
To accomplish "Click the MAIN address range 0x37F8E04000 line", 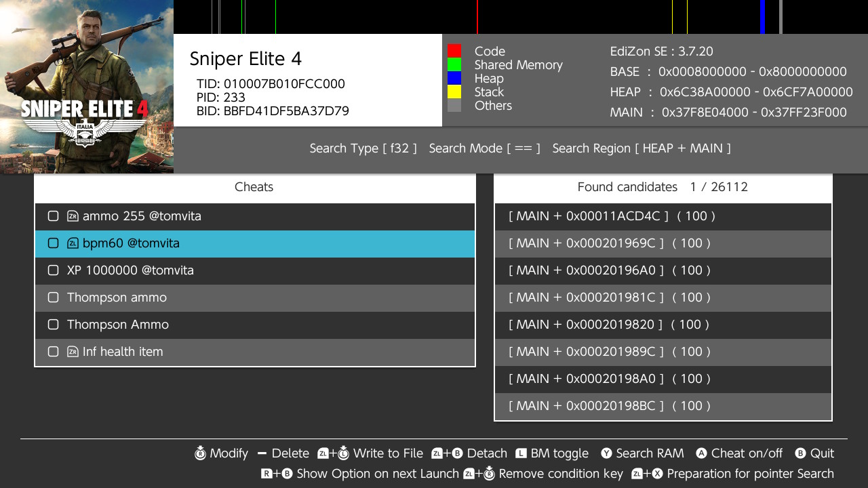I will pyautogui.click(x=728, y=113).
